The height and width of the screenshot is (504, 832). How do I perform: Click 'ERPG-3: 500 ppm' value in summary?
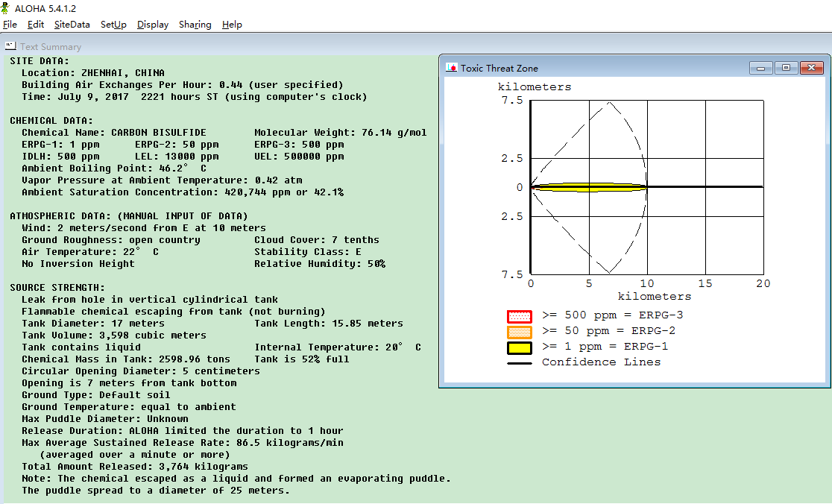tap(299, 145)
